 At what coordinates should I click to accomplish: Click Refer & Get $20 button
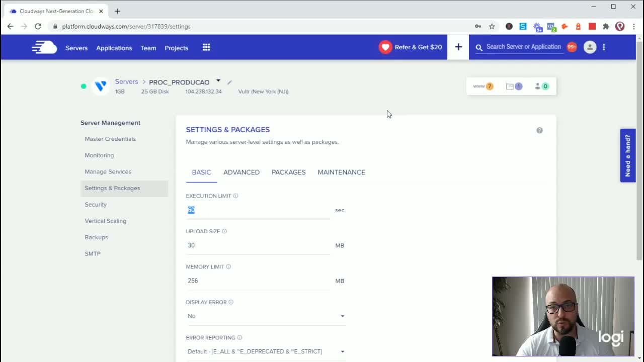pos(411,47)
